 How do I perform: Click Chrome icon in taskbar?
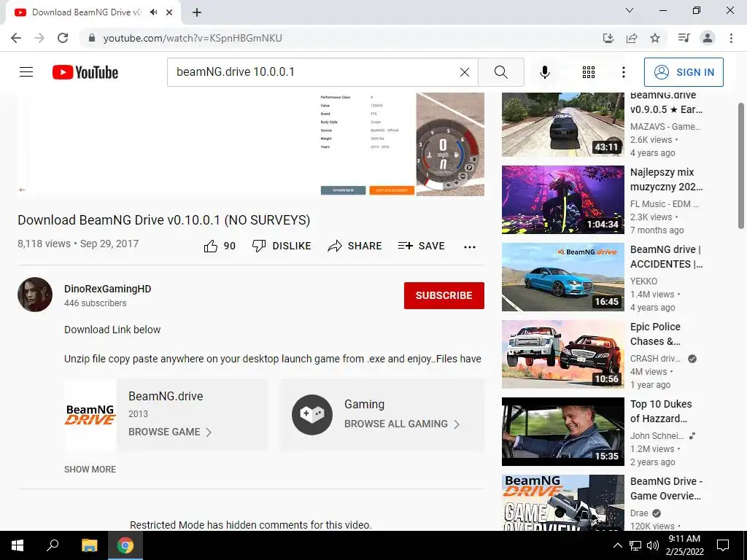[x=125, y=545]
